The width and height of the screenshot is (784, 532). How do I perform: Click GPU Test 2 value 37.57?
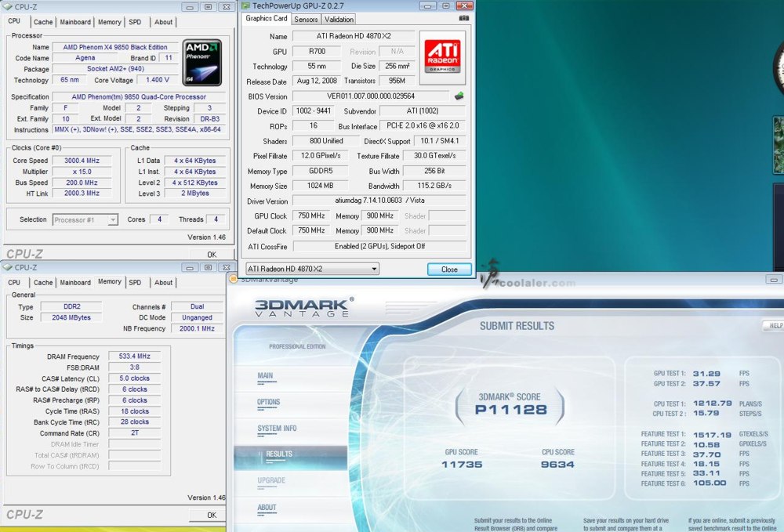(706, 384)
